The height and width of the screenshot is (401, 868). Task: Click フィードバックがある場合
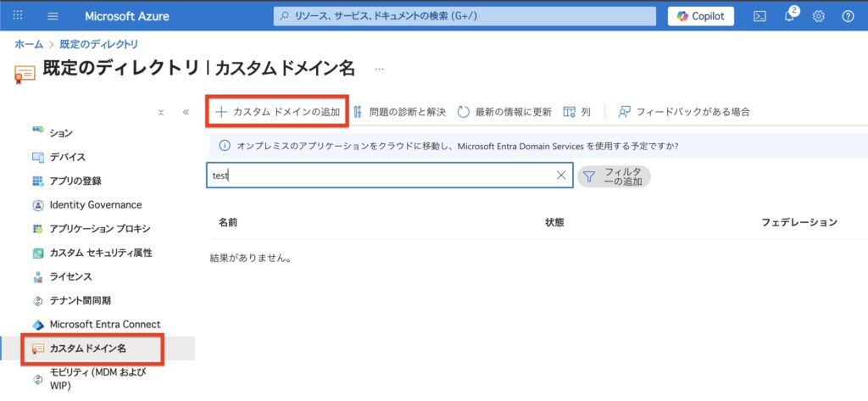point(684,112)
